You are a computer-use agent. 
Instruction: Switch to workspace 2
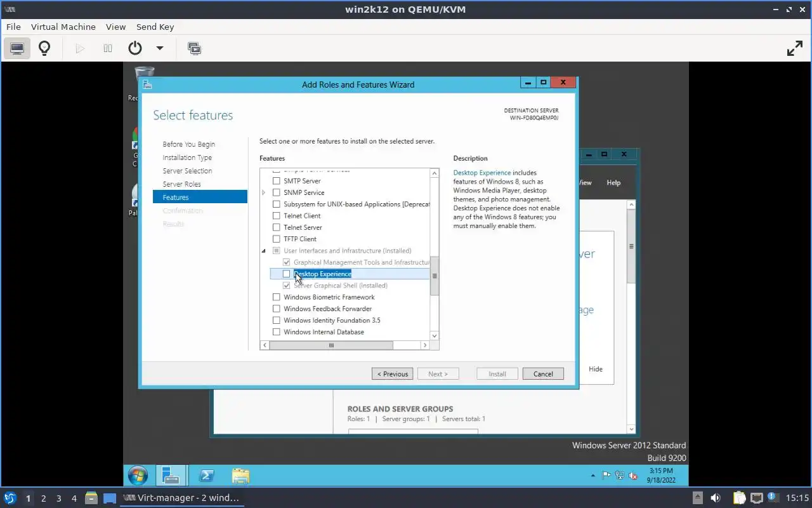pos(43,498)
